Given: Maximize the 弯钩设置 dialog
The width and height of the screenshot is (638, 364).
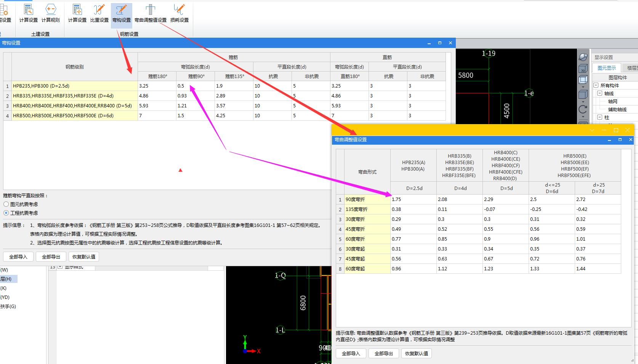Looking at the screenshot, I should point(440,43).
